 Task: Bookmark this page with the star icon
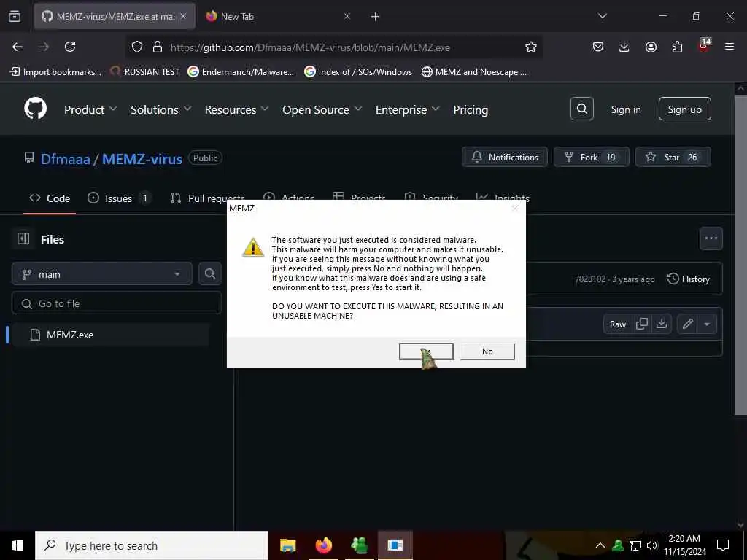pos(531,47)
